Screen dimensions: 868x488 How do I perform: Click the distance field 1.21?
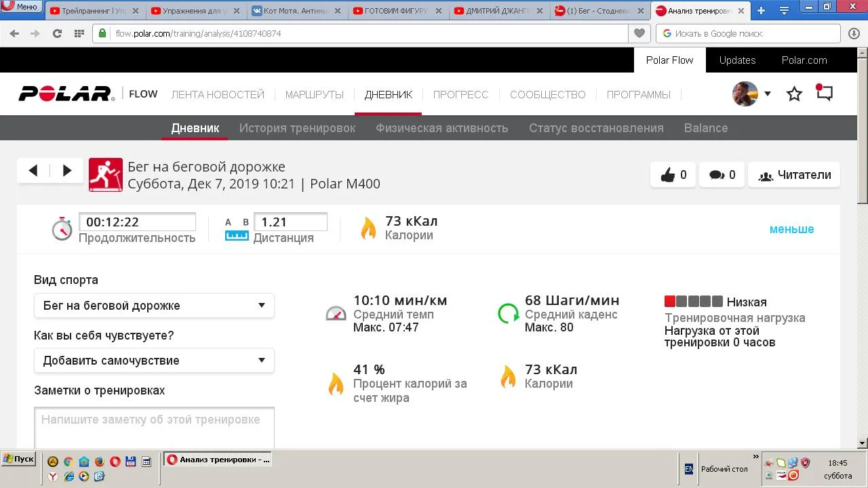290,222
